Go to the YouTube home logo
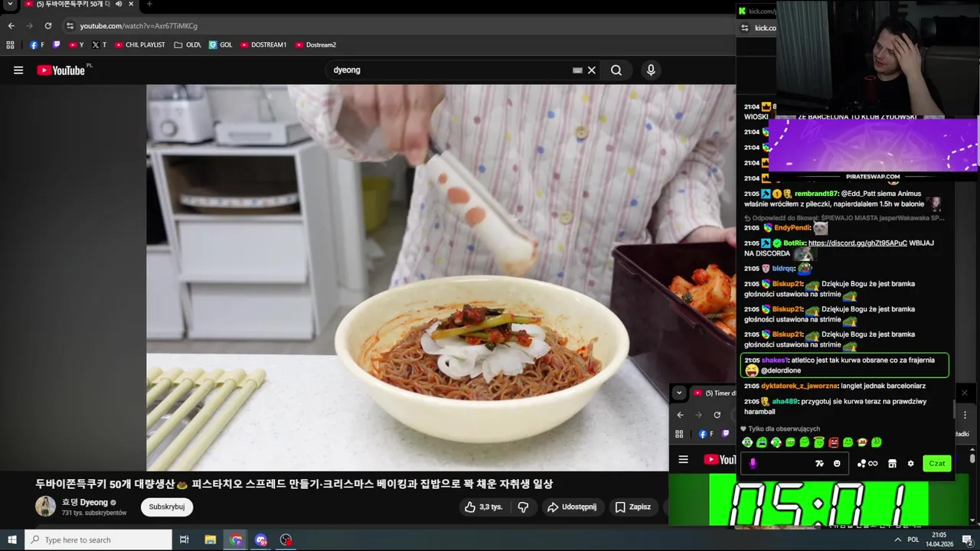The height and width of the screenshot is (551, 980). coord(61,70)
